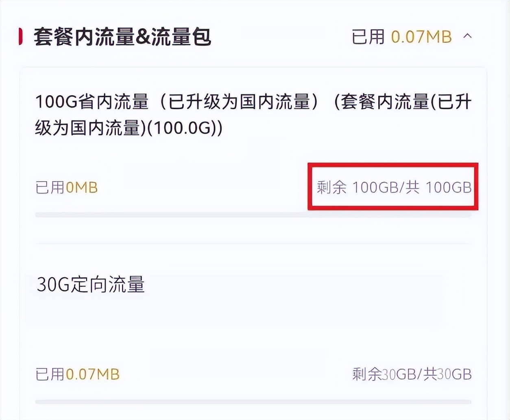
Task: Open the 100G data plan card
Action: (252, 155)
